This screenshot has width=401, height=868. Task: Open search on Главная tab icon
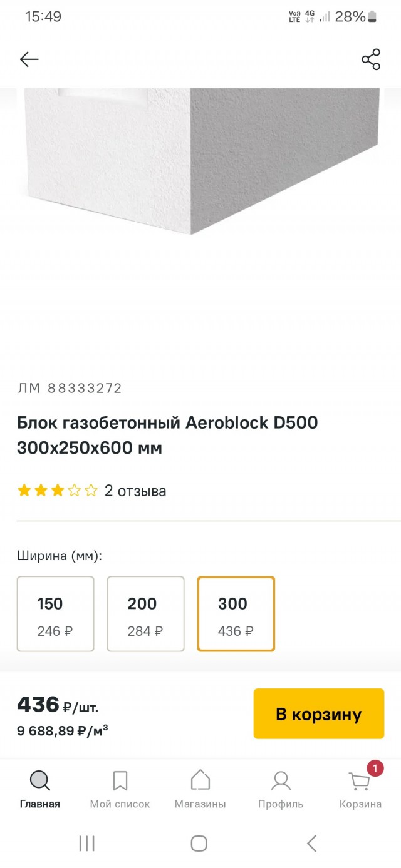tap(39, 780)
